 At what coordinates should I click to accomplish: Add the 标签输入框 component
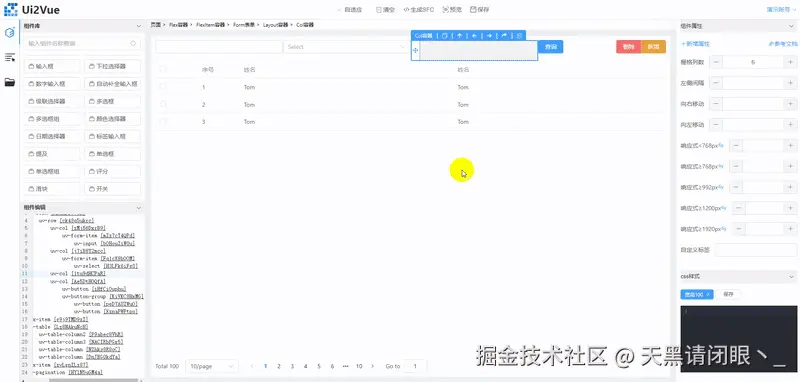pyautogui.click(x=112, y=136)
